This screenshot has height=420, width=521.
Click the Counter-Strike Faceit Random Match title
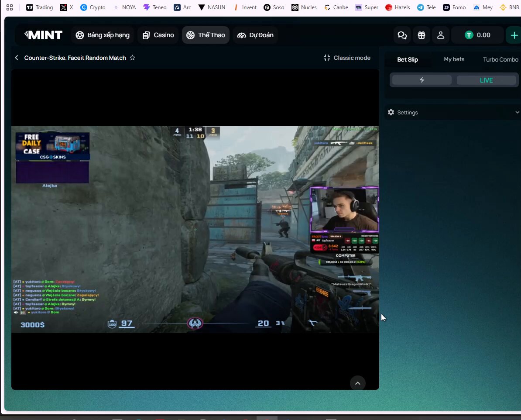75,58
